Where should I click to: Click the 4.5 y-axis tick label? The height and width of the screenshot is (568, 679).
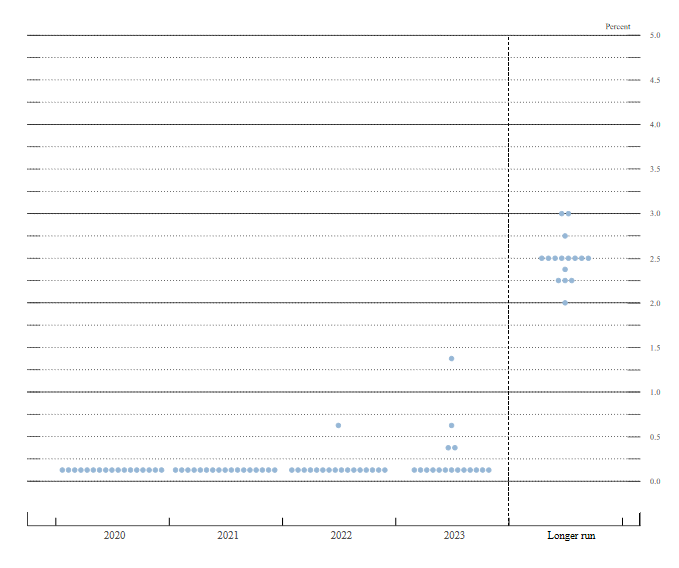click(655, 81)
